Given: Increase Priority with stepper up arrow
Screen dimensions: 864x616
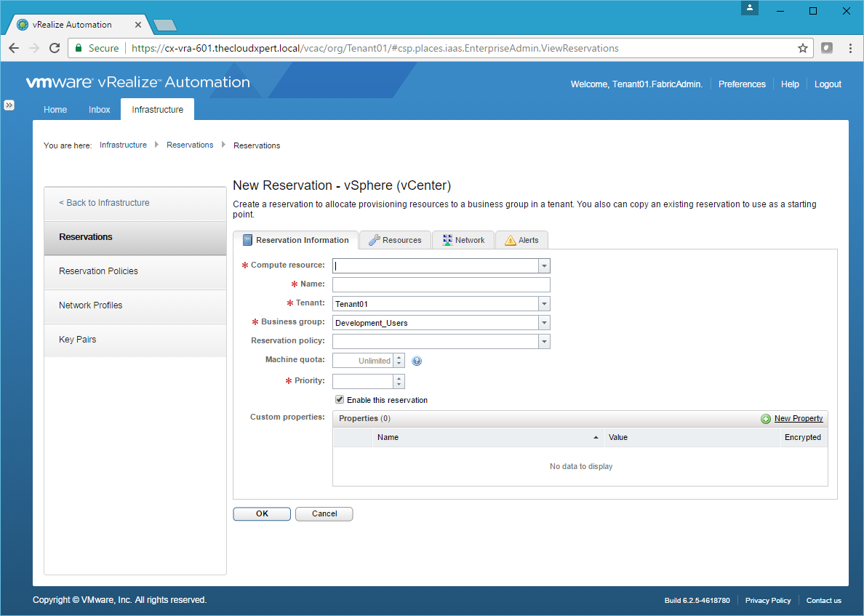Looking at the screenshot, I should coord(399,377).
